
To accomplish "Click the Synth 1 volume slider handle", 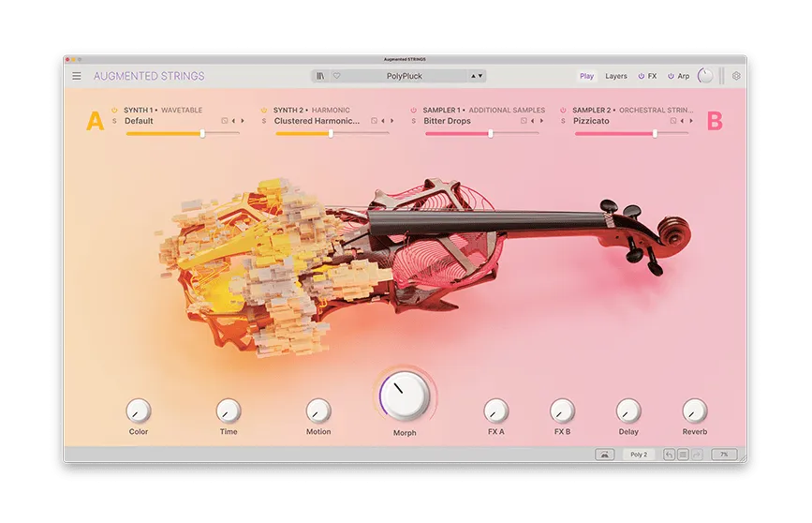I will [x=202, y=134].
